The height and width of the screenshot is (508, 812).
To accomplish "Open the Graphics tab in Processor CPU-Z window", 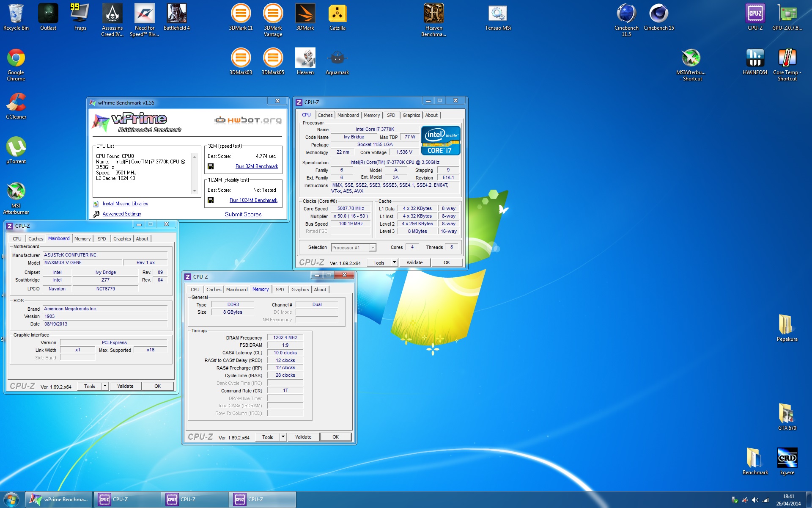I will 411,115.
